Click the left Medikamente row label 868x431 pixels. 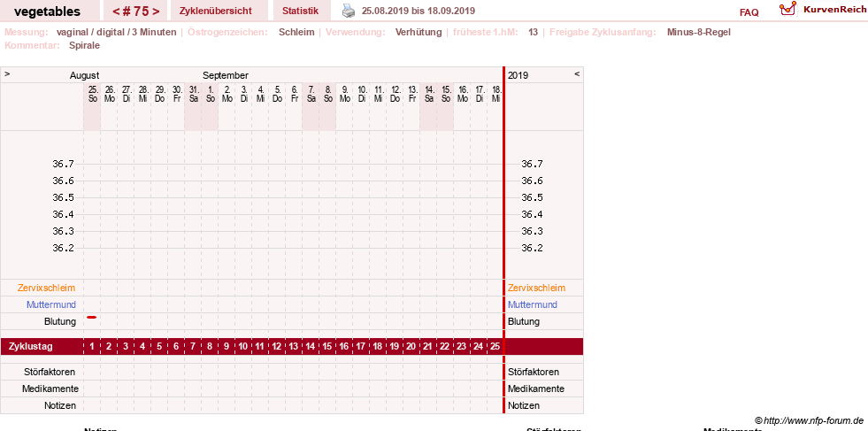(x=50, y=389)
